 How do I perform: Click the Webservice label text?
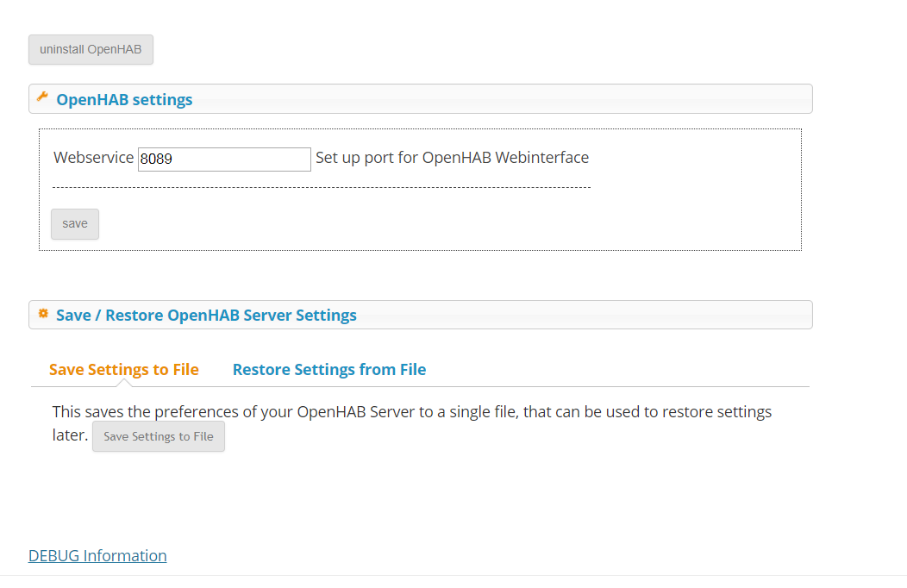(x=94, y=158)
